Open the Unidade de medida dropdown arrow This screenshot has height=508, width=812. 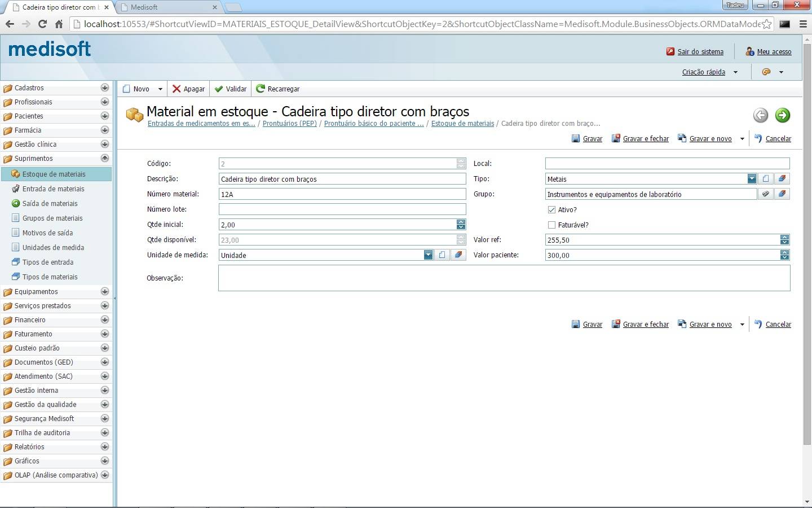(428, 255)
